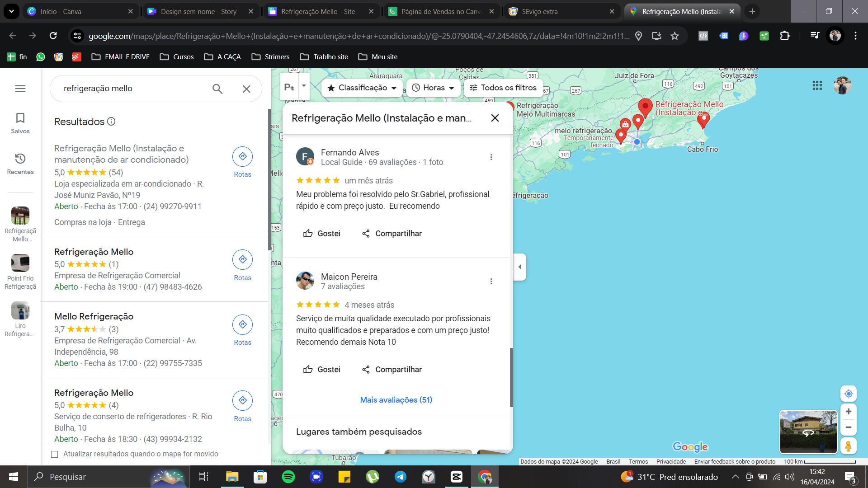Click the Resultados info icon
The width and height of the screenshot is (868, 488).
click(x=111, y=122)
